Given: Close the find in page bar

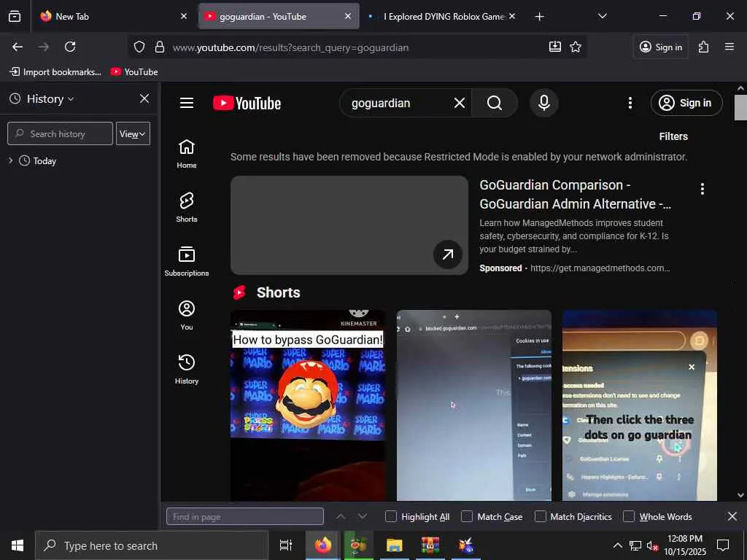Looking at the screenshot, I should click(x=732, y=516).
